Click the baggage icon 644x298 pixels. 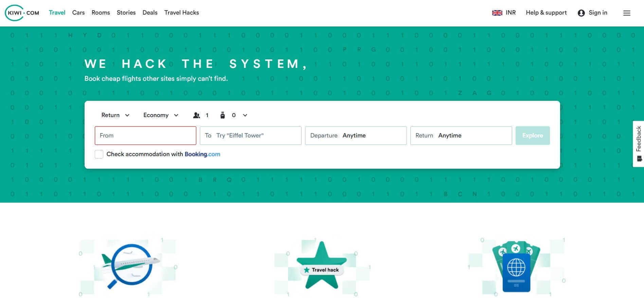[222, 115]
